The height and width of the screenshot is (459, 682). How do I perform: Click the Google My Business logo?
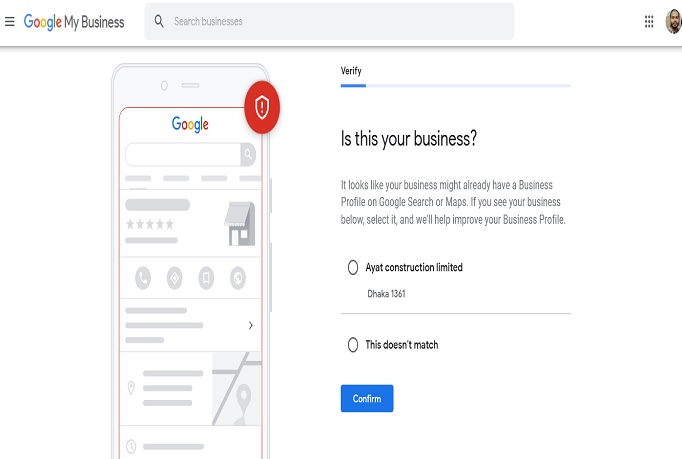coord(74,22)
